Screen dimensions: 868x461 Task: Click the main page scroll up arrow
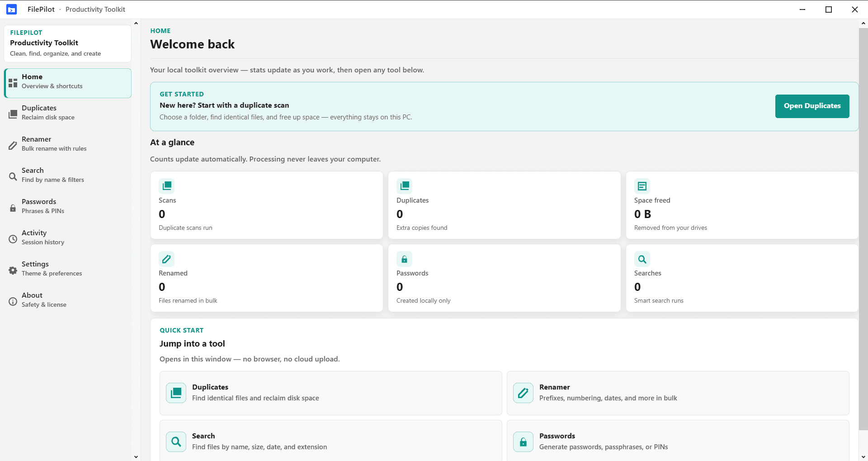click(863, 23)
